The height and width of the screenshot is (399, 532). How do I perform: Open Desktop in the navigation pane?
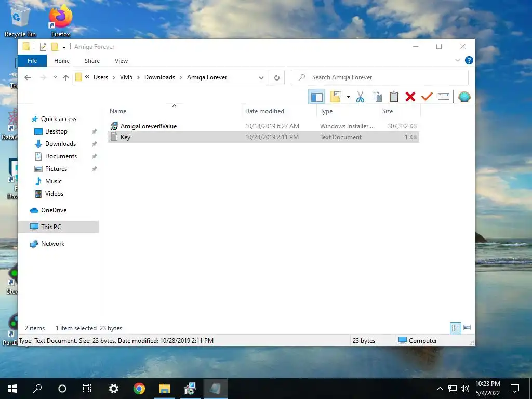point(56,131)
